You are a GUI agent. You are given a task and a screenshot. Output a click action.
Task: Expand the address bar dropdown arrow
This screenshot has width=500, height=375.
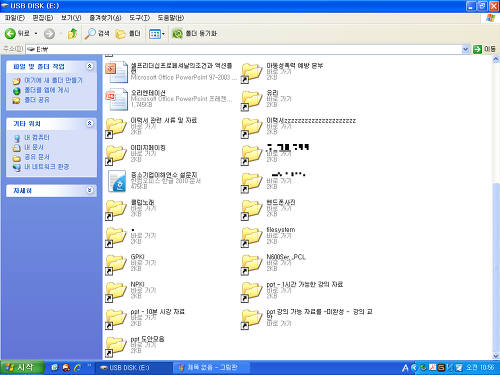(x=465, y=49)
